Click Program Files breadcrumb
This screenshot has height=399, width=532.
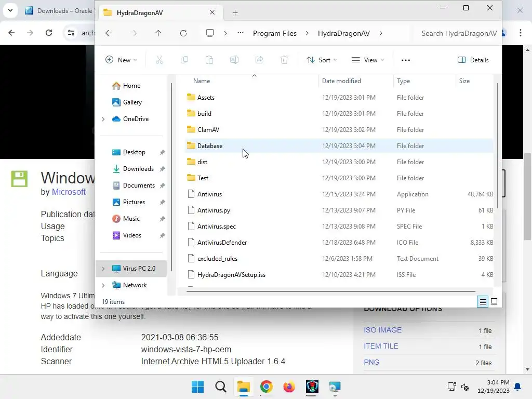[275, 33]
